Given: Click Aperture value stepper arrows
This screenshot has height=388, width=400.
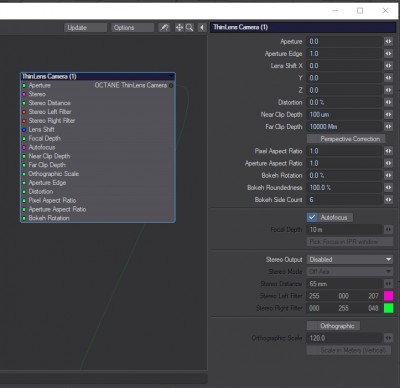Looking at the screenshot, I should tap(388, 42).
